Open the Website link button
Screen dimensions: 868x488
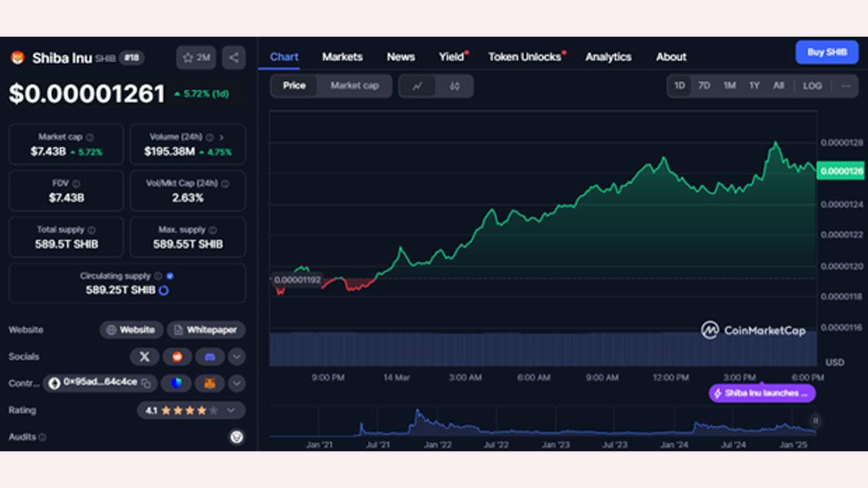point(132,330)
